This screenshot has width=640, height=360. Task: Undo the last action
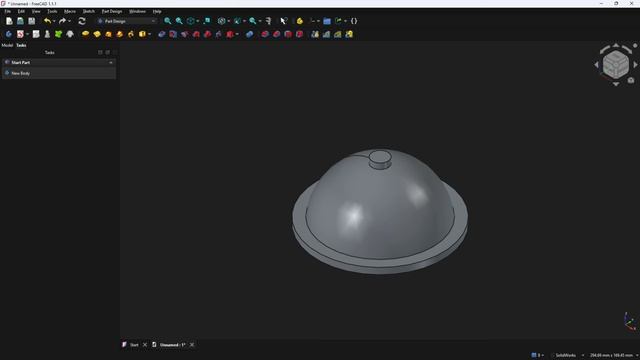(x=47, y=21)
